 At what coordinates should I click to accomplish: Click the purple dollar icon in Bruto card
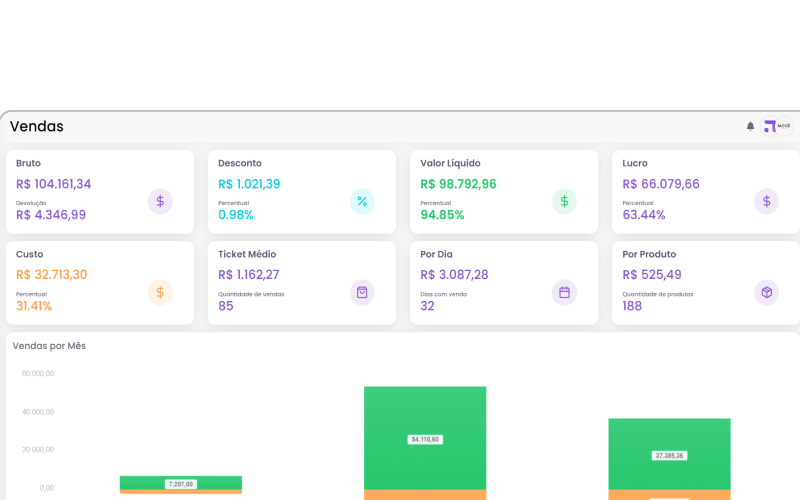(160, 202)
